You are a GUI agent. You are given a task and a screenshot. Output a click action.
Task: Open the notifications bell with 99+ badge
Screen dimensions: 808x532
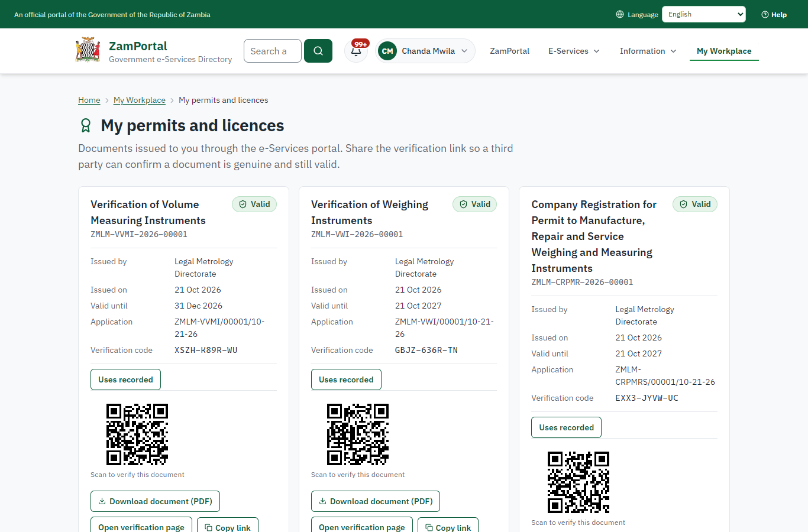click(x=356, y=51)
